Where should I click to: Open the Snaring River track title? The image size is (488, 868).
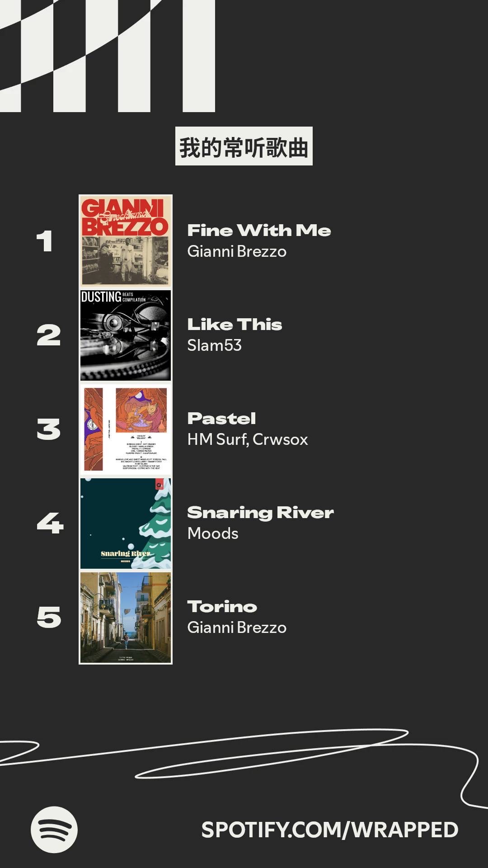point(260,513)
